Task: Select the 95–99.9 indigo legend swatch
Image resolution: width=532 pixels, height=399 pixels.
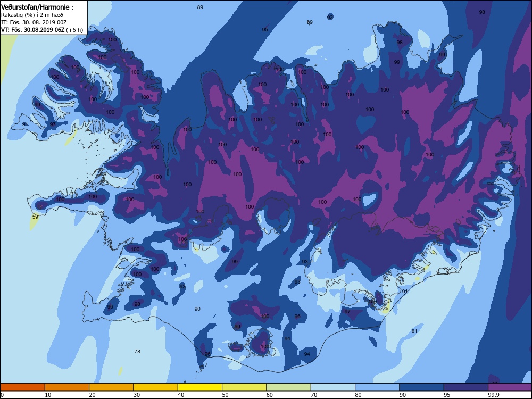Action: pyautogui.click(x=466, y=387)
